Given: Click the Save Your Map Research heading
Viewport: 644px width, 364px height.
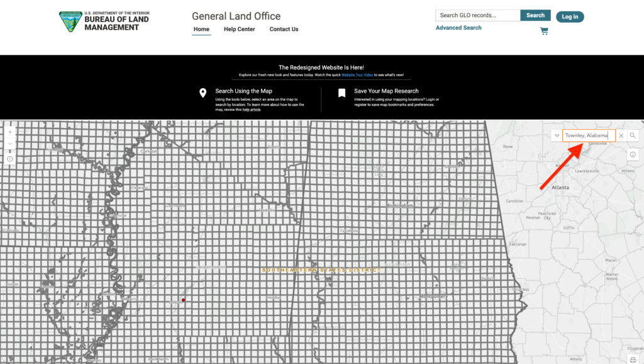Looking at the screenshot, I should (386, 91).
